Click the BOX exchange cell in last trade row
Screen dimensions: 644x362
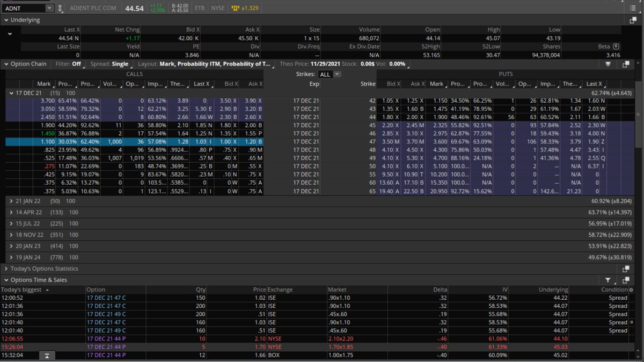coord(274,356)
